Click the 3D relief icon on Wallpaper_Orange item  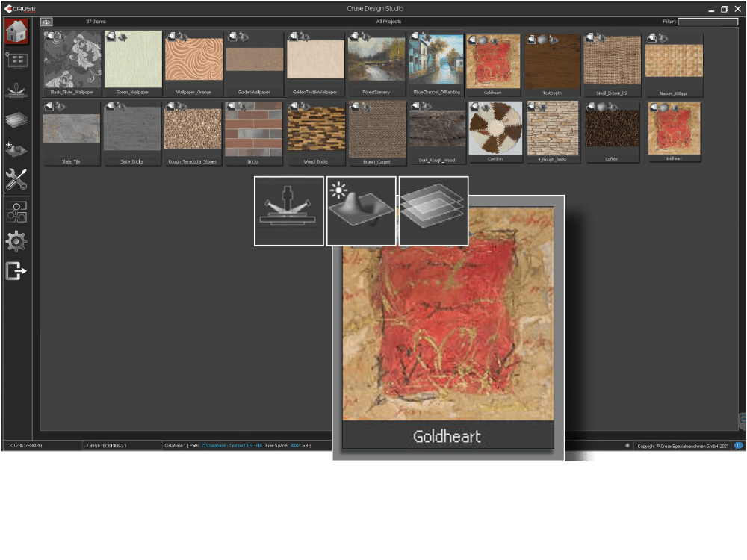point(182,37)
